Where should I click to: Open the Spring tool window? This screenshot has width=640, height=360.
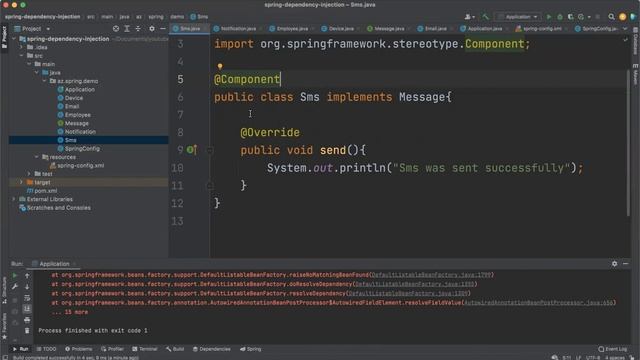251,349
